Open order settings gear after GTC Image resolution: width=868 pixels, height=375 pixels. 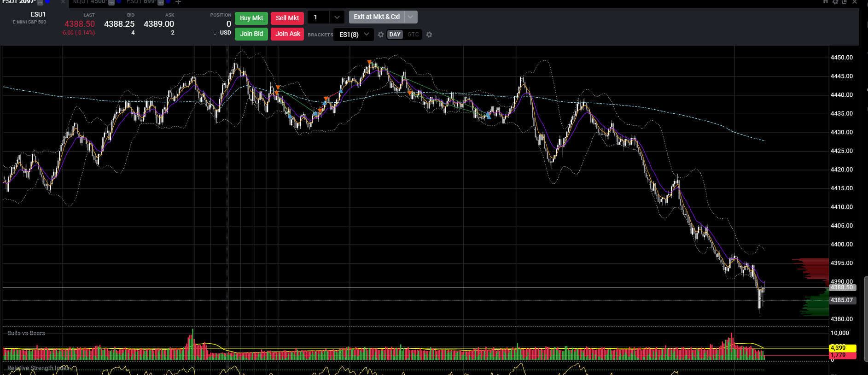[429, 35]
